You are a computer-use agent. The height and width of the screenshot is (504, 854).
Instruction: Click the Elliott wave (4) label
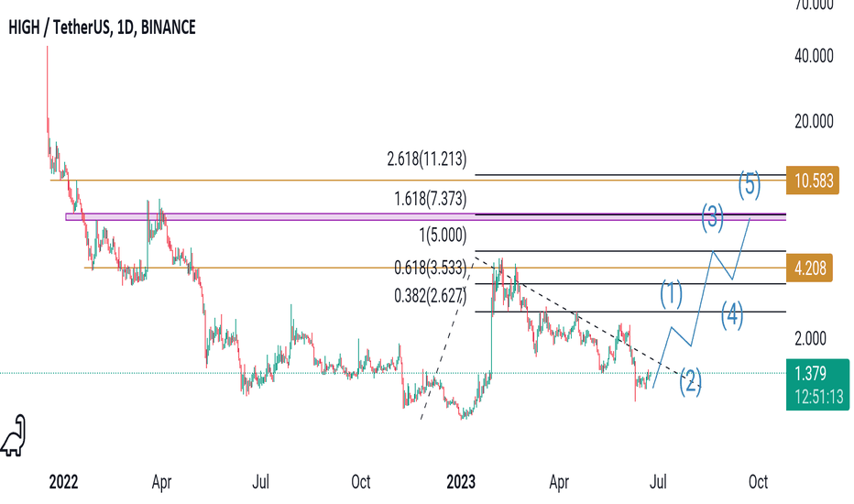732,315
